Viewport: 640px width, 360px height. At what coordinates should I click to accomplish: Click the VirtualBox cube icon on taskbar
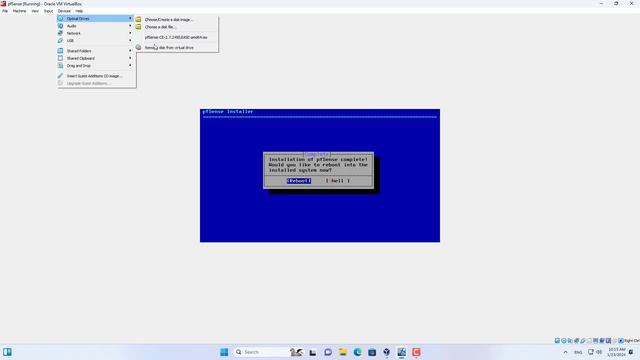(387, 352)
